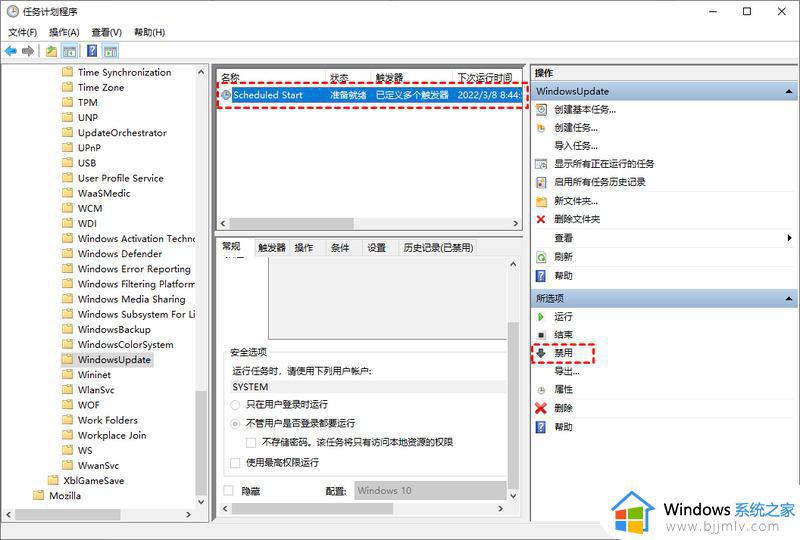
Task: Toggle 使用最高权限运行 checkbox
Action: 235,463
